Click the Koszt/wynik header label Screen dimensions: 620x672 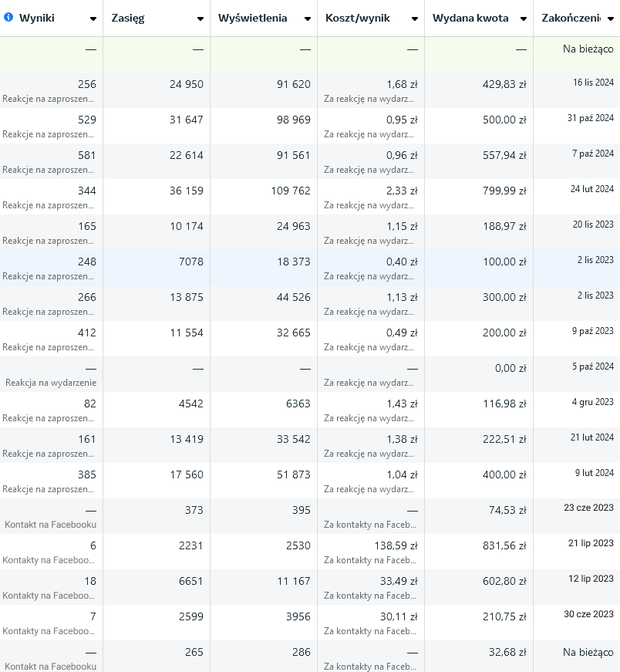[x=358, y=18]
